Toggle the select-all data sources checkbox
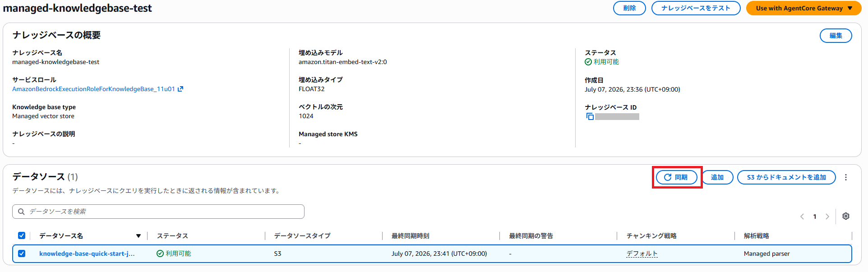This screenshot has height=272, width=868. [22, 235]
